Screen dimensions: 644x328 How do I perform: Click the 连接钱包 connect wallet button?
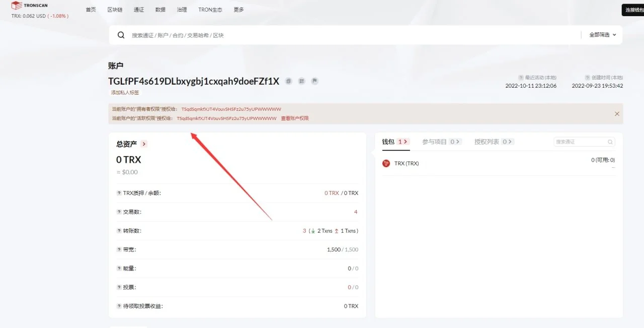[x=633, y=10]
